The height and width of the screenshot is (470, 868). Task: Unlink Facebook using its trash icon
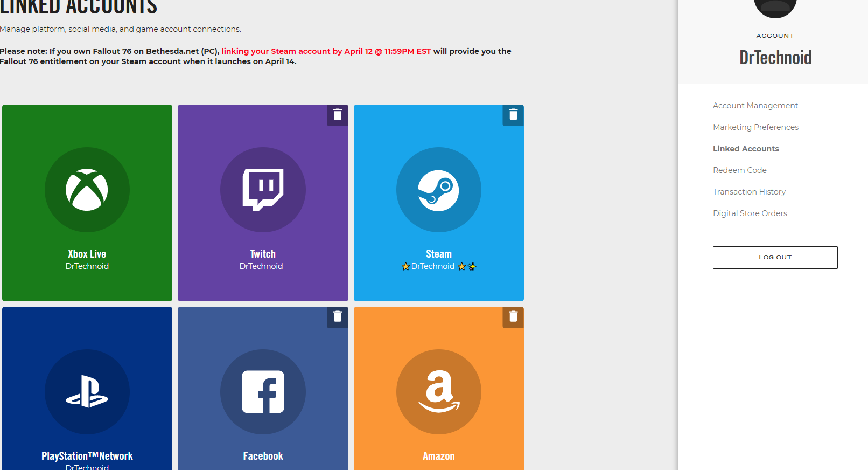tap(338, 317)
